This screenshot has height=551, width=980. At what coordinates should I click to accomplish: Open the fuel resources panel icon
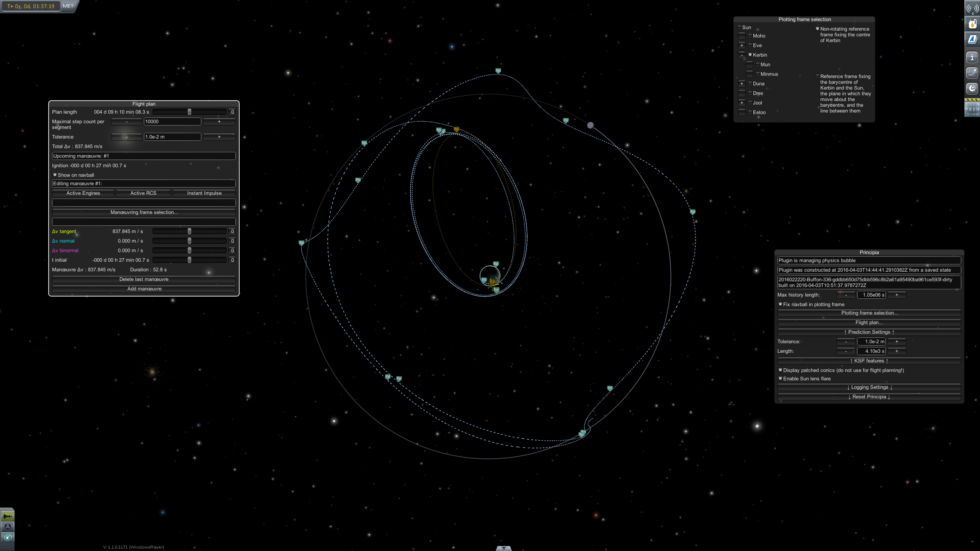coord(972,24)
